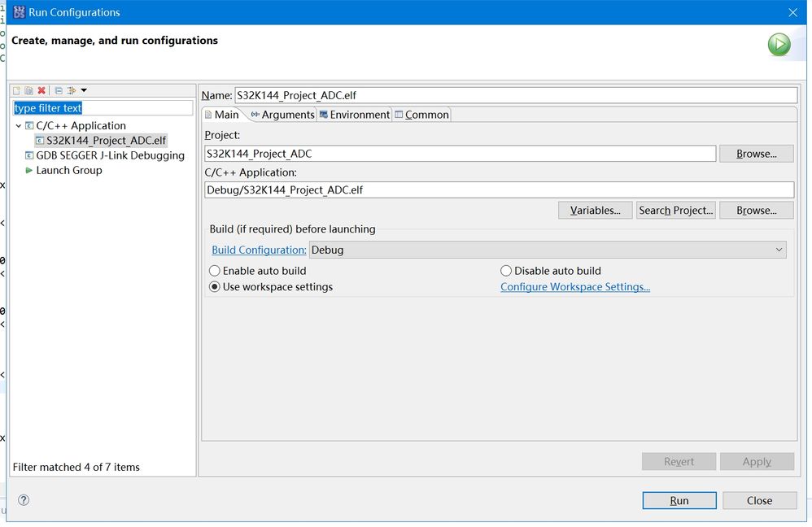Click Browse button next to Project field

tap(756, 154)
